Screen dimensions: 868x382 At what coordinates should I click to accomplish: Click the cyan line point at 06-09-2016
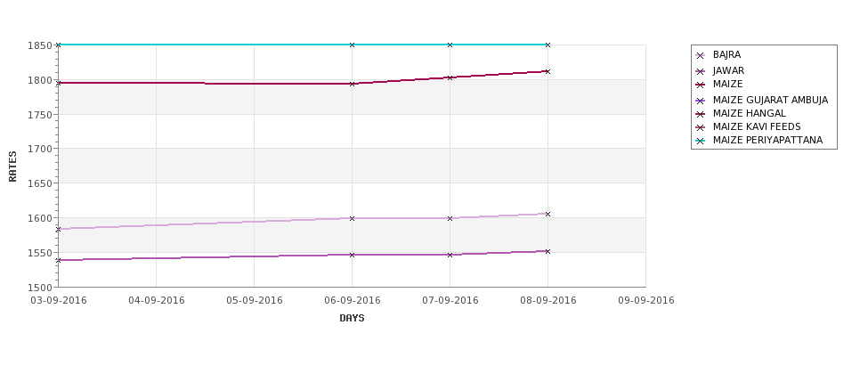[x=352, y=45]
